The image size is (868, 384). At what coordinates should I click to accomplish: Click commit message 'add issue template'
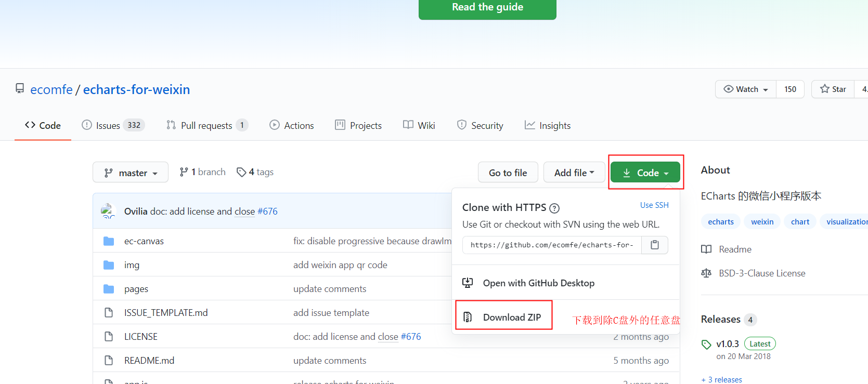click(x=331, y=313)
